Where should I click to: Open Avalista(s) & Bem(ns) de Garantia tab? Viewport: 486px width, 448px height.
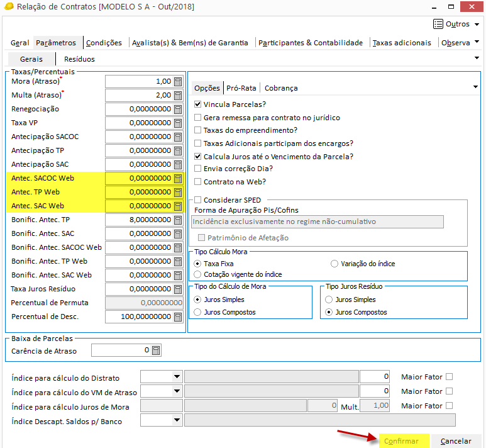click(x=190, y=43)
